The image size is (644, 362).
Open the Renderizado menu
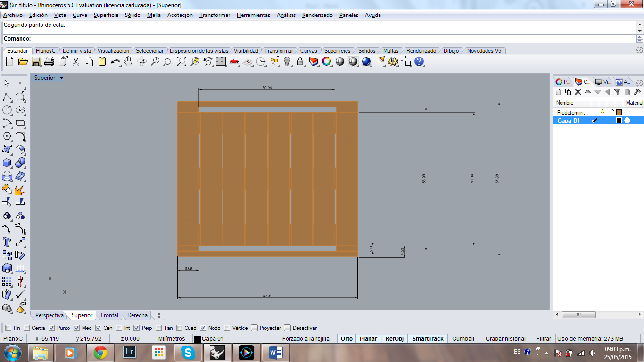tap(317, 15)
